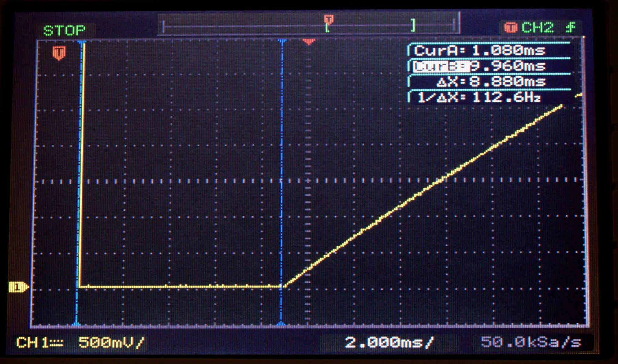Click the orange T marker in memory bar
The image size is (618, 364).
coord(329,20)
